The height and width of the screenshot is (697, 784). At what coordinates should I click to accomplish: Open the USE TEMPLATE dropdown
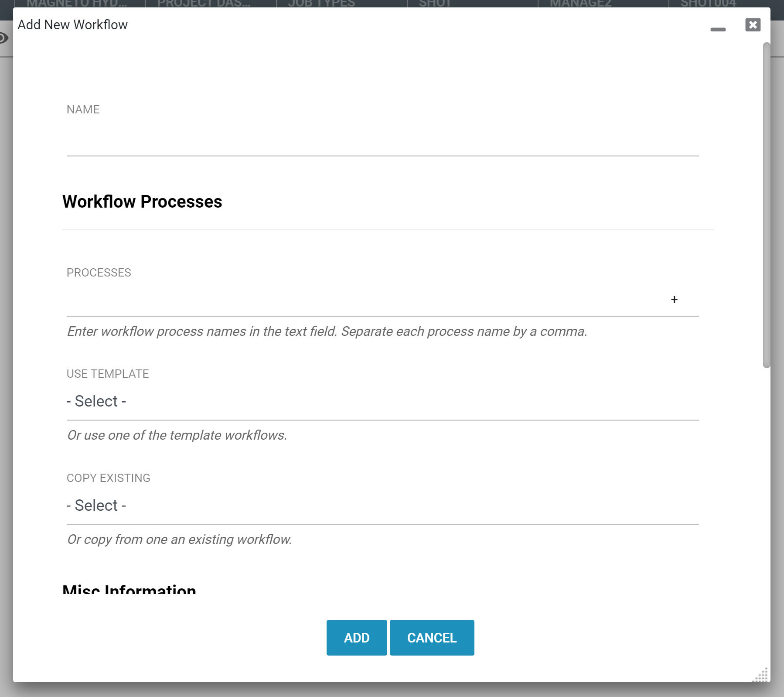click(382, 401)
